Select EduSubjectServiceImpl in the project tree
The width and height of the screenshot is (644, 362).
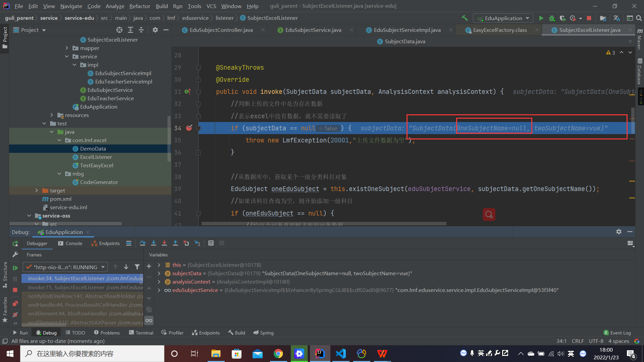pos(123,73)
